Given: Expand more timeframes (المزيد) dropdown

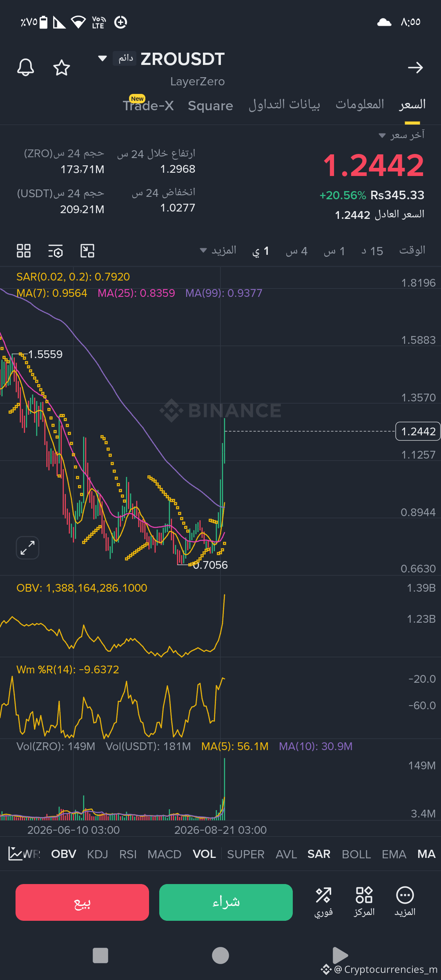Looking at the screenshot, I should (218, 250).
